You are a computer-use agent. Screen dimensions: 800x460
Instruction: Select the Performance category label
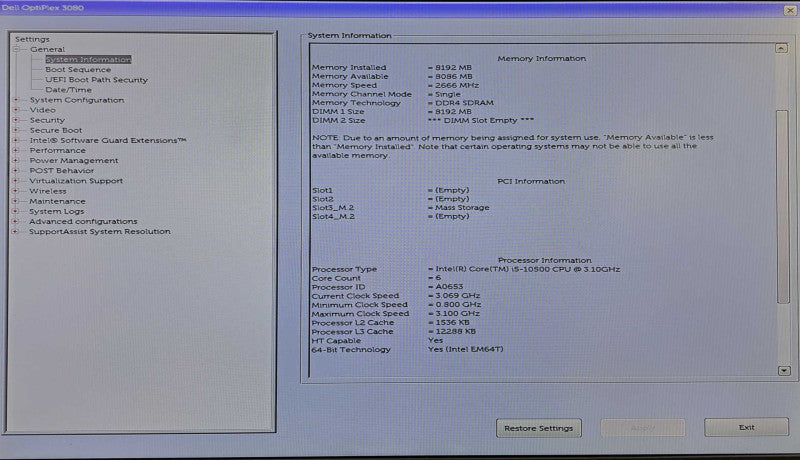point(57,150)
